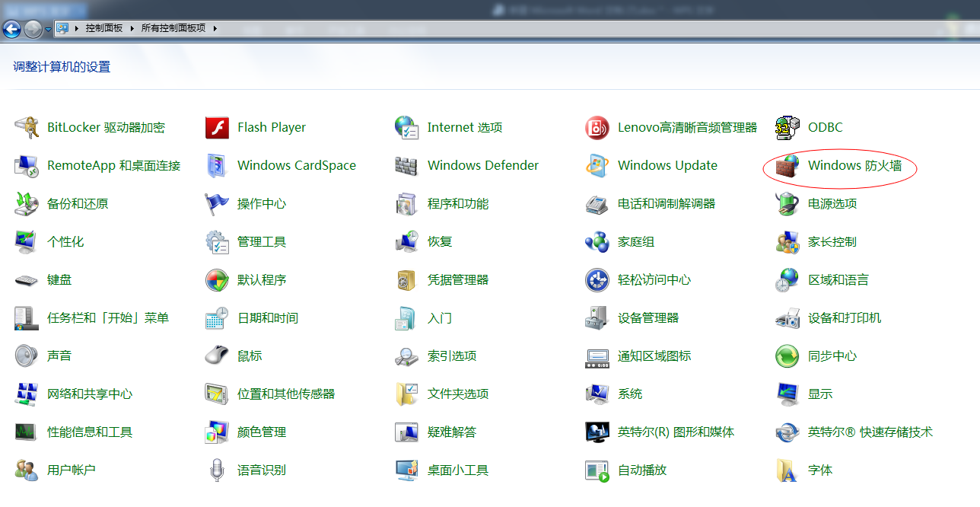Click the BitLocker 驱动器加密 icon
The width and height of the screenshot is (980, 507).
click(x=27, y=128)
